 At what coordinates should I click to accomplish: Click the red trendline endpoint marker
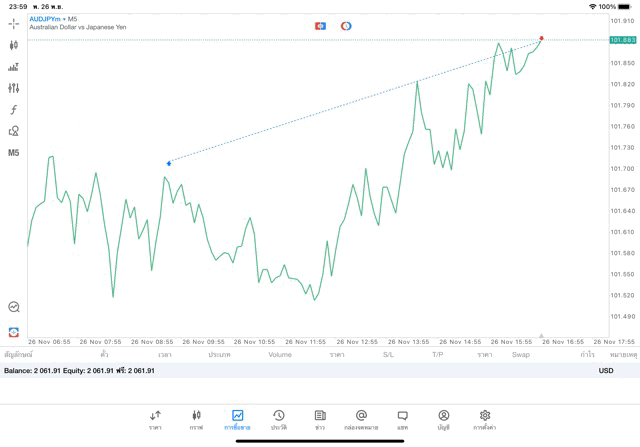pos(542,38)
